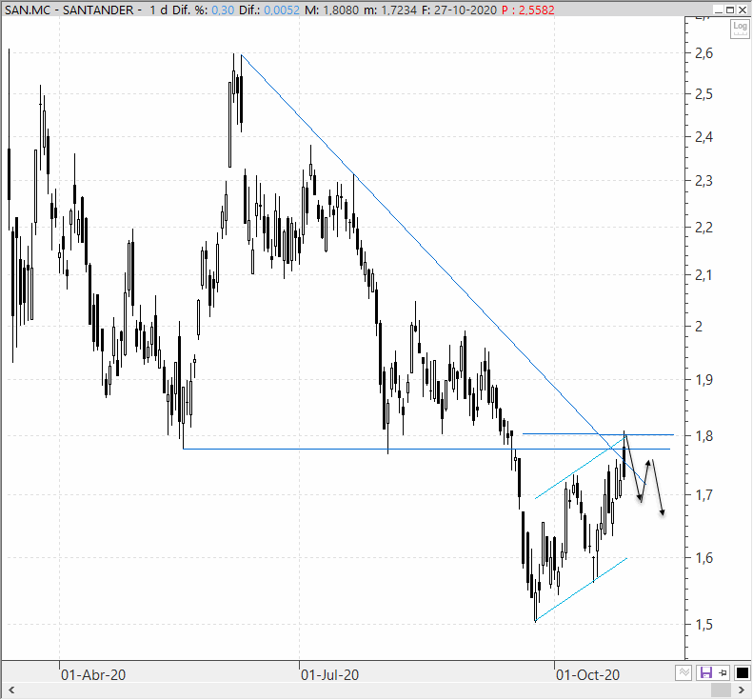Click the 1,6 price axis label
Image resolution: width=753 pixels, height=700 pixels.
point(703,558)
